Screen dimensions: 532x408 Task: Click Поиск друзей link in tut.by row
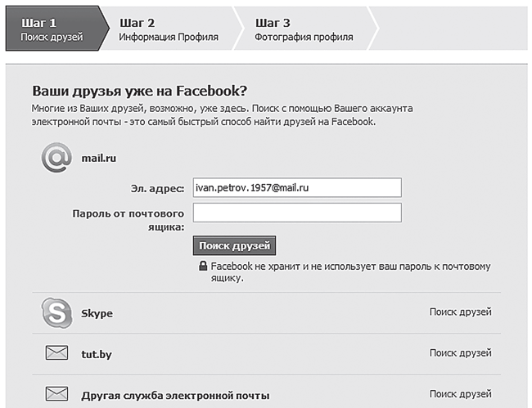pyautogui.click(x=461, y=352)
